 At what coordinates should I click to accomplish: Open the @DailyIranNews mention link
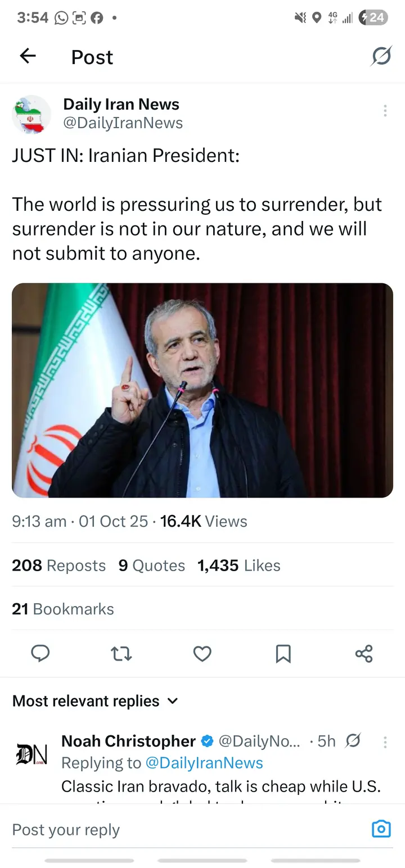[x=204, y=763]
